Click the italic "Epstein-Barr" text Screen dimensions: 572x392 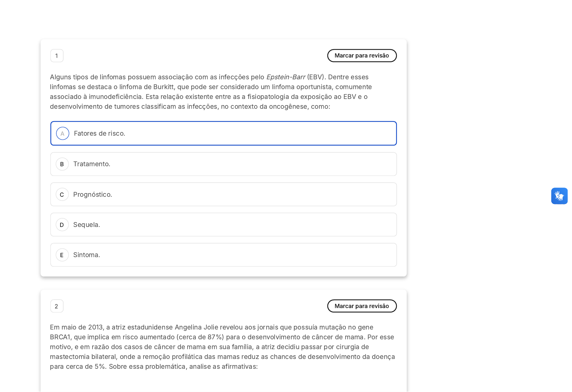285,77
